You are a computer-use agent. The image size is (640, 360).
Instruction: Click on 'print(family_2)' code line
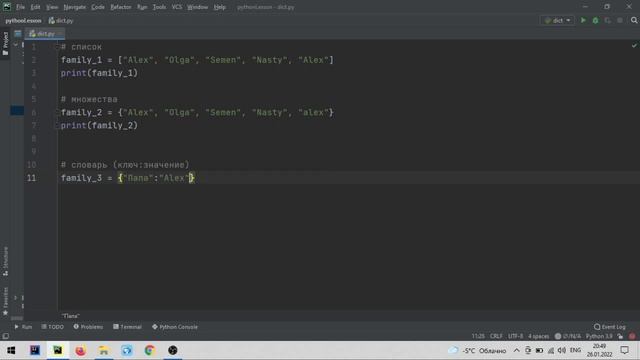click(x=99, y=125)
